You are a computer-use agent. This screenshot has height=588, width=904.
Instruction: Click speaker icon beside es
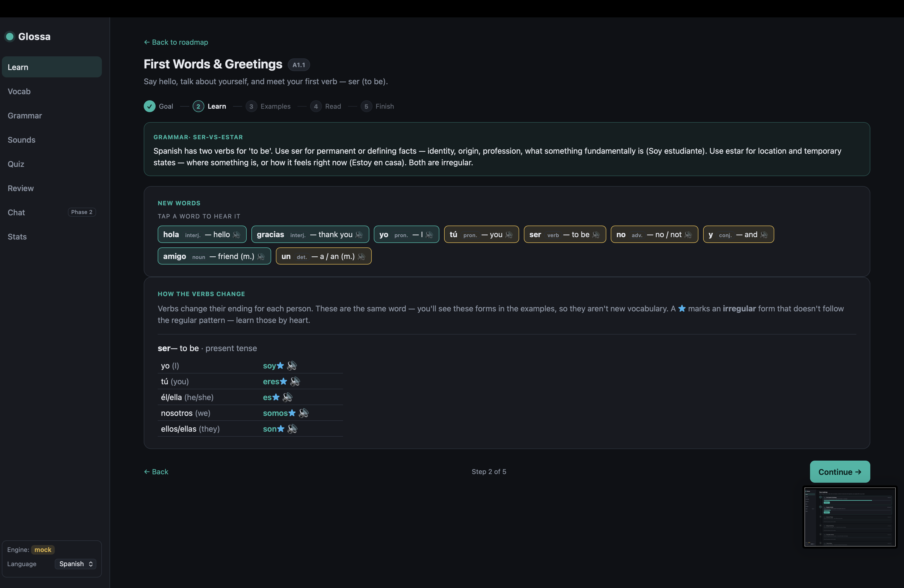click(x=287, y=397)
